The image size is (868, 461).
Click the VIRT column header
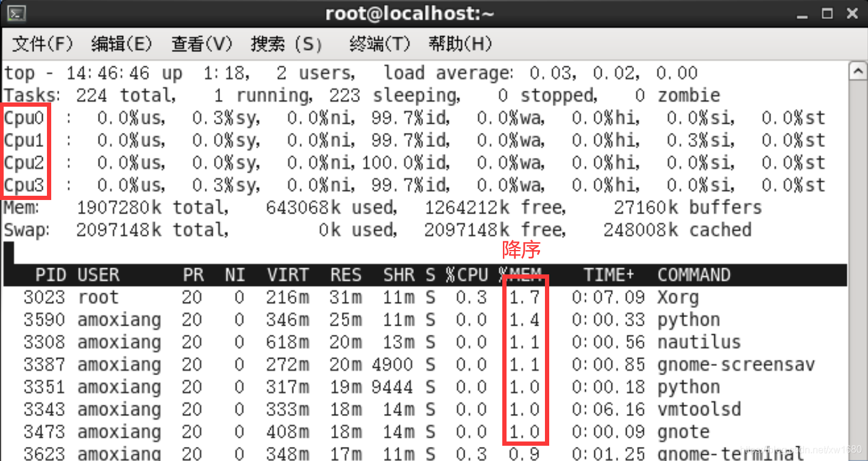pos(287,275)
